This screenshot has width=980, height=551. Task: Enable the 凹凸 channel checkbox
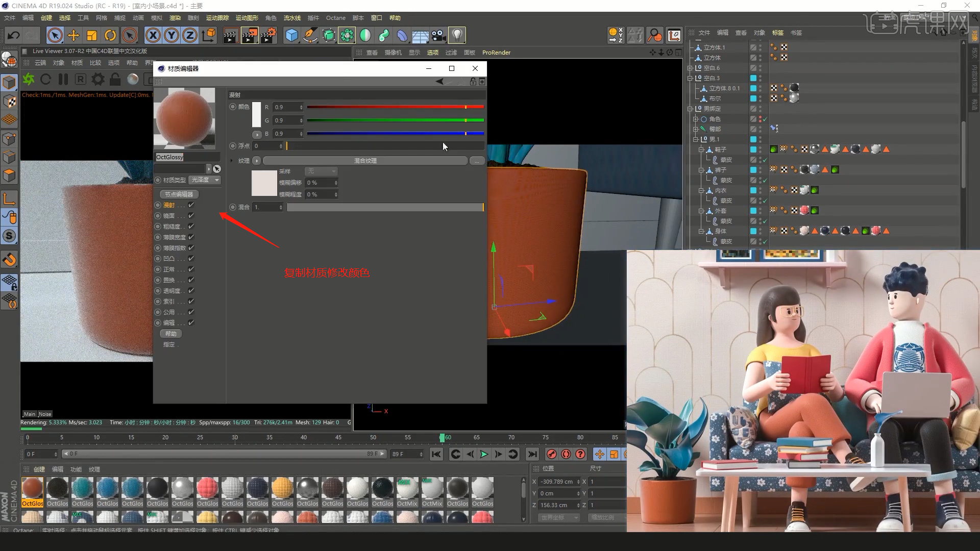tap(191, 258)
